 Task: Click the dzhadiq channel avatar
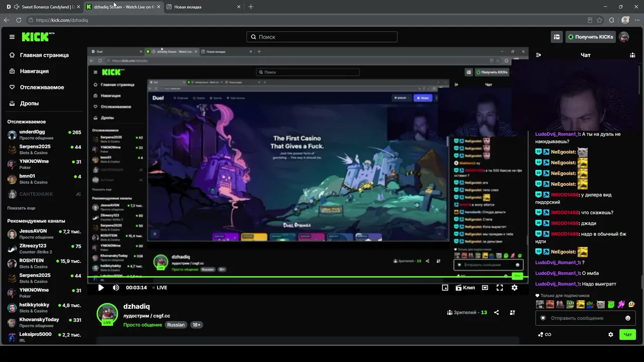[x=107, y=314]
